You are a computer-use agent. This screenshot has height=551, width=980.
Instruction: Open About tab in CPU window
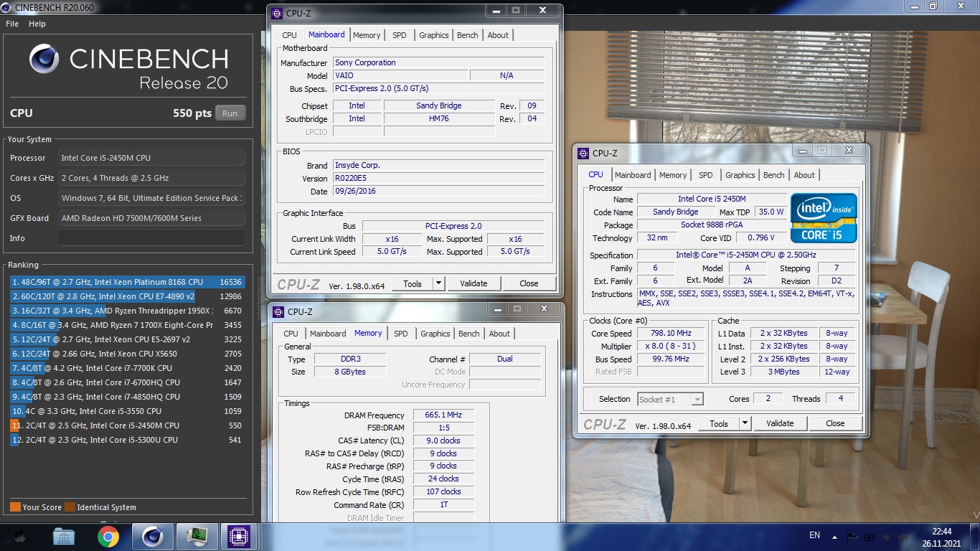(804, 175)
